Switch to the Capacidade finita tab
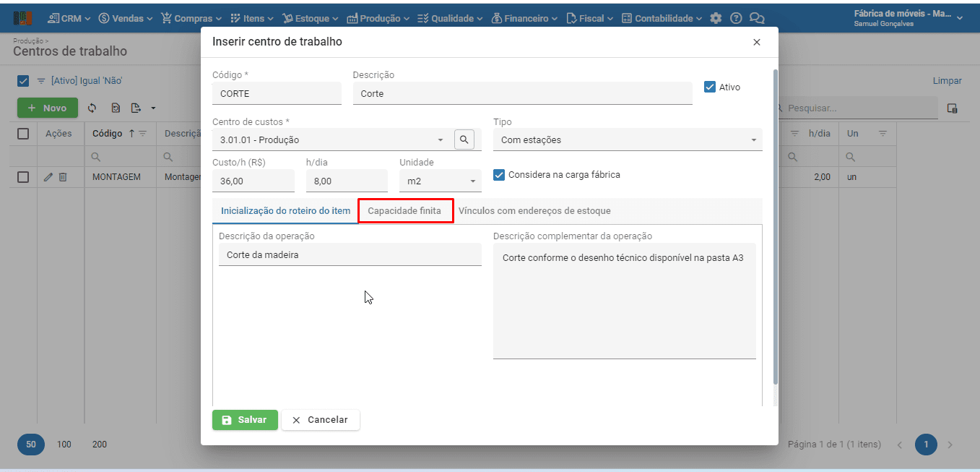Image resolution: width=980 pixels, height=472 pixels. (404, 211)
